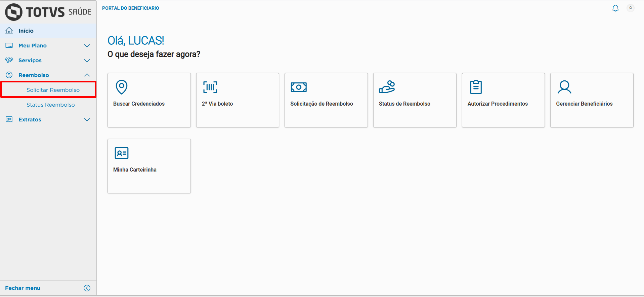Click the notification bell icon
Image resolution: width=644 pixels, height=297 pixels.
click(615, 8)
